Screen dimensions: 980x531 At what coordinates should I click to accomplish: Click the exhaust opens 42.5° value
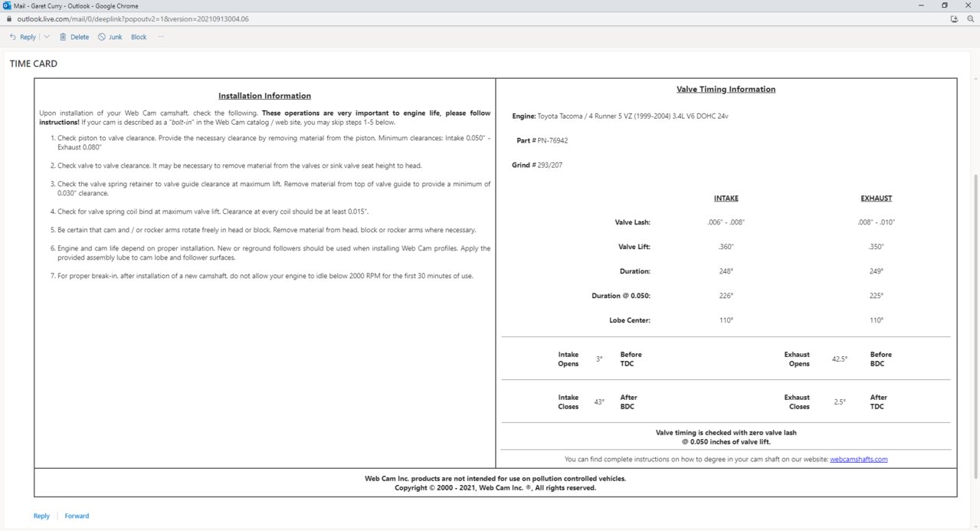pyautogui.click(x=840, y=359)
